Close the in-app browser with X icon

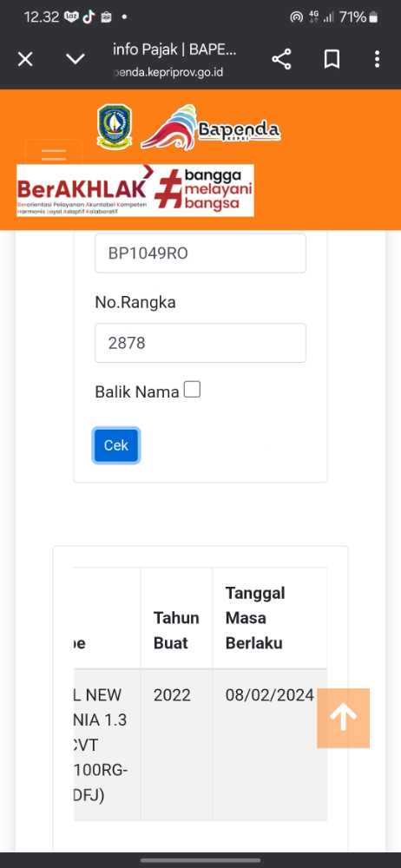click(x=25, y=59)
